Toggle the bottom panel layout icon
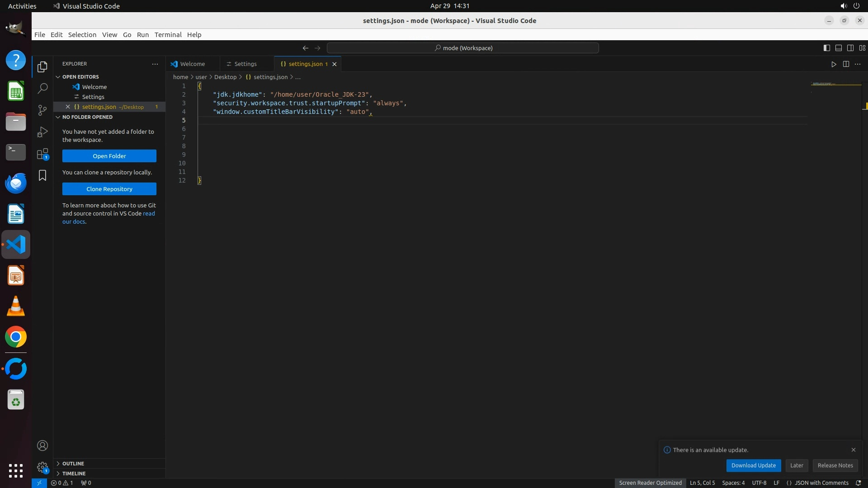 point(838,48)
